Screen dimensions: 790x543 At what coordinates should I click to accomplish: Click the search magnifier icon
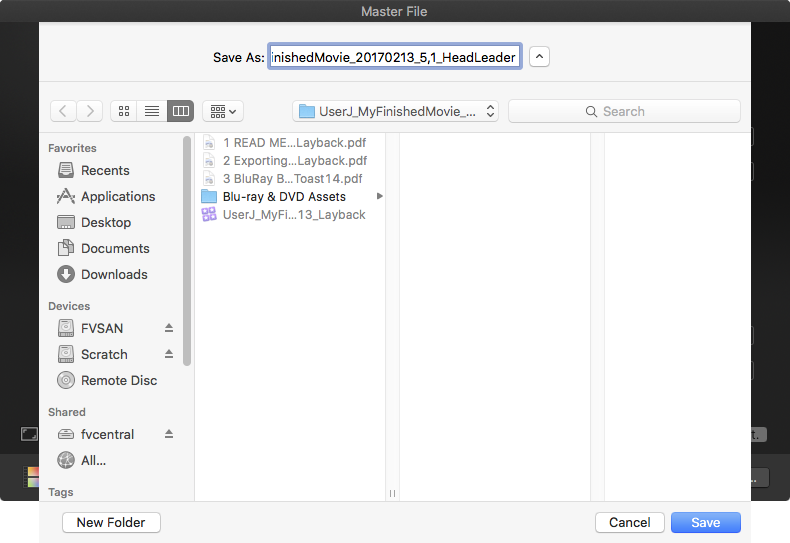pos(591,111)
